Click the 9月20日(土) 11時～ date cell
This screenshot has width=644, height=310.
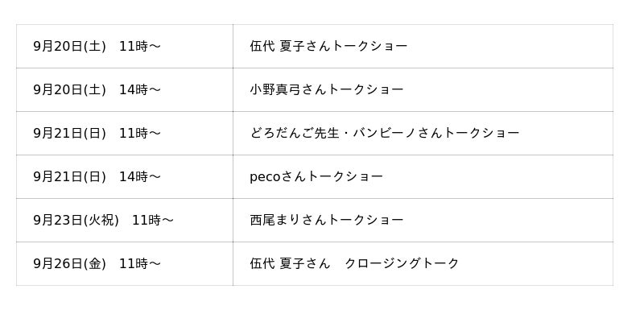[x=125, y=47]
